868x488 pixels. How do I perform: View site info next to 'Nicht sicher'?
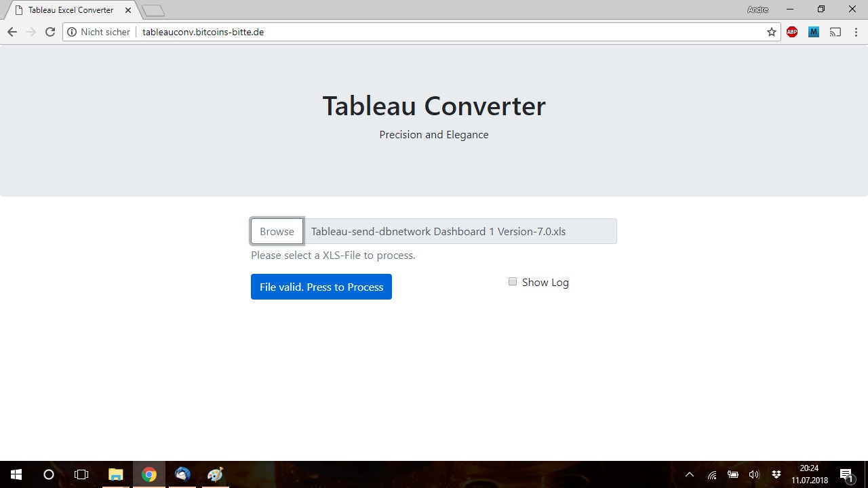(x=72, y=32)
